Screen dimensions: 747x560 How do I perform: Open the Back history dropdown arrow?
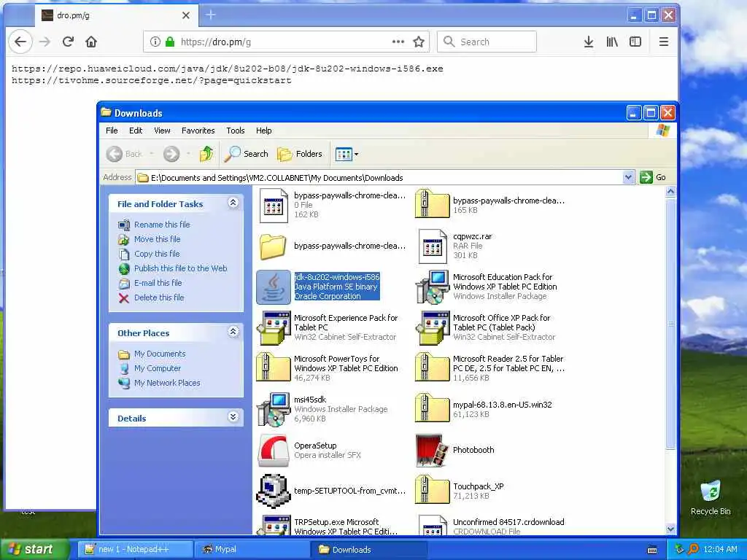(152, 154)
